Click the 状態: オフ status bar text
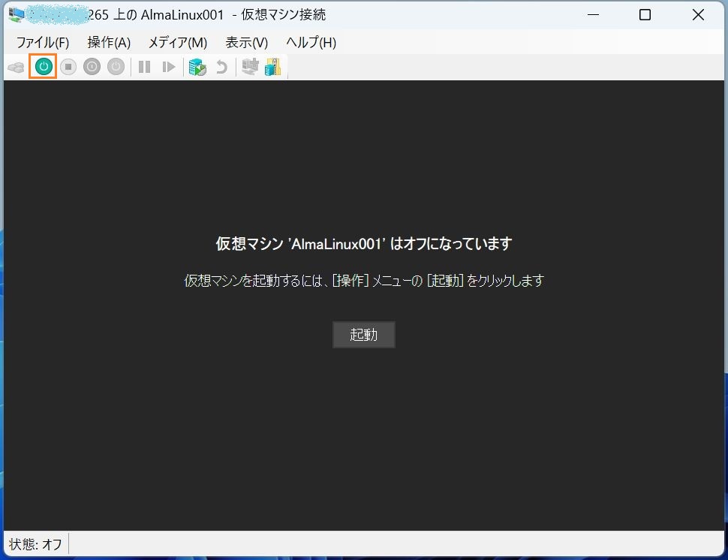728x560 pixels. pyautogui.click(x=35, y=544)
